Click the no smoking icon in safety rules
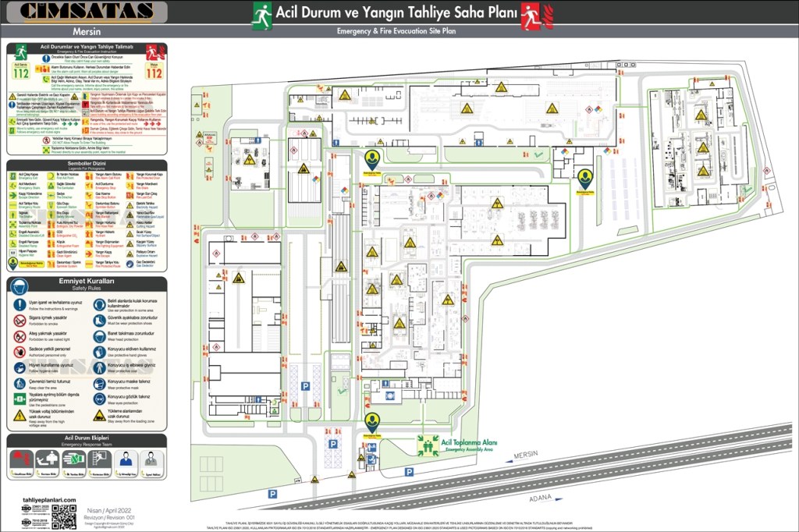The width and height of the screenshot is (799, 532). pos(20,321)
